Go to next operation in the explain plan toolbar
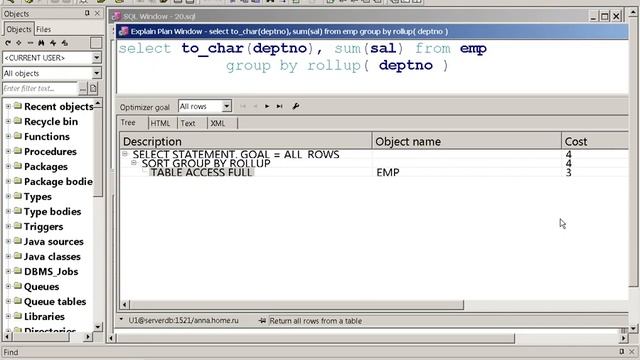This screenshot has width=640, height=360. point(267,106)
